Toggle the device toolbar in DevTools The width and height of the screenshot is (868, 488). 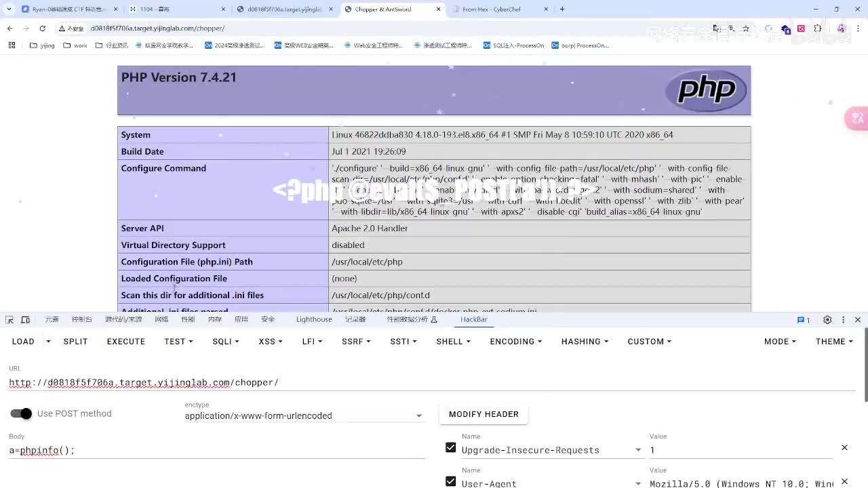[25, 319]
